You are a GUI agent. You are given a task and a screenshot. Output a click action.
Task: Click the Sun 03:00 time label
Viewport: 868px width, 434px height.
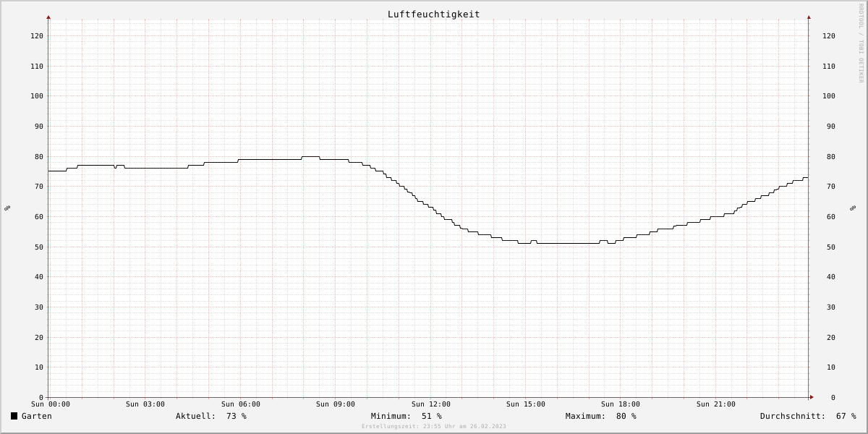[145, 404]
